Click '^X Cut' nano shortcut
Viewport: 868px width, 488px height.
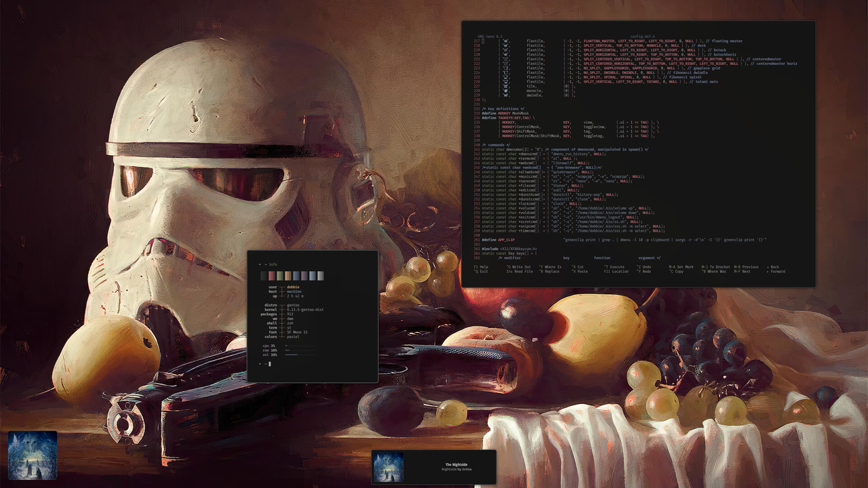578,267
